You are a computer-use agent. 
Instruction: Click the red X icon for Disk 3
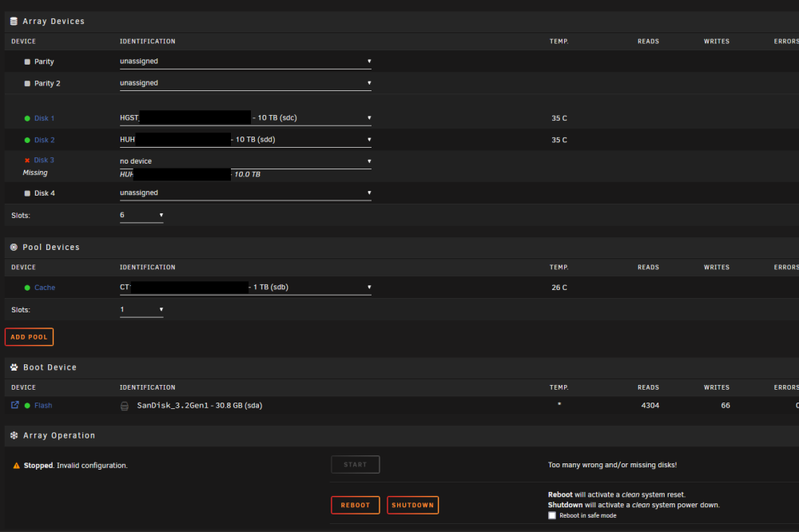[27, 161]
